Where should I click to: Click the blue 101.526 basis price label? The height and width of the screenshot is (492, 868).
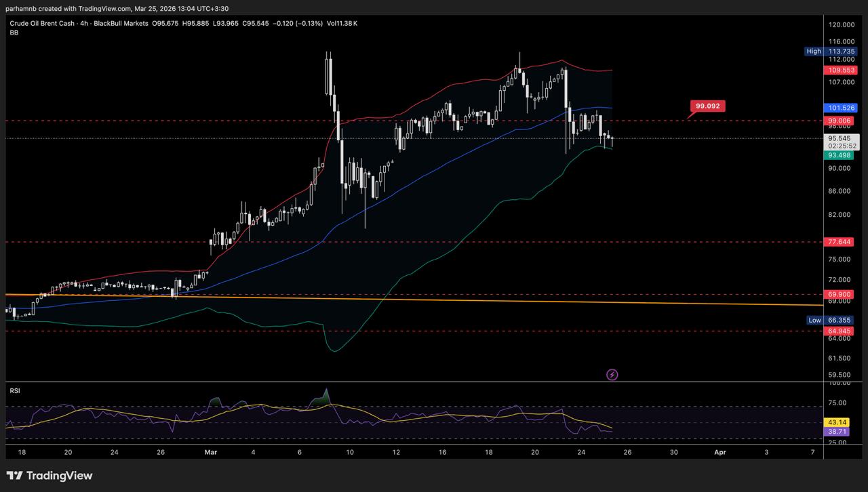840,108
